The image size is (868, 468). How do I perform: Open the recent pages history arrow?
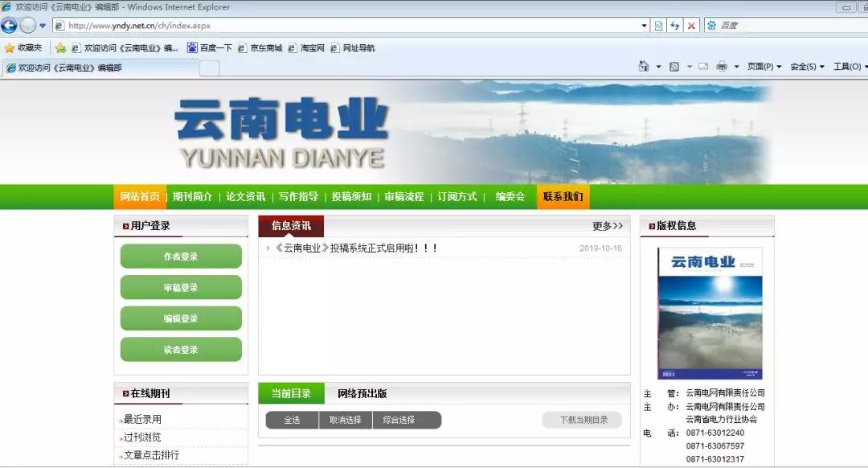pyautogui.click(x=43, y=26)
